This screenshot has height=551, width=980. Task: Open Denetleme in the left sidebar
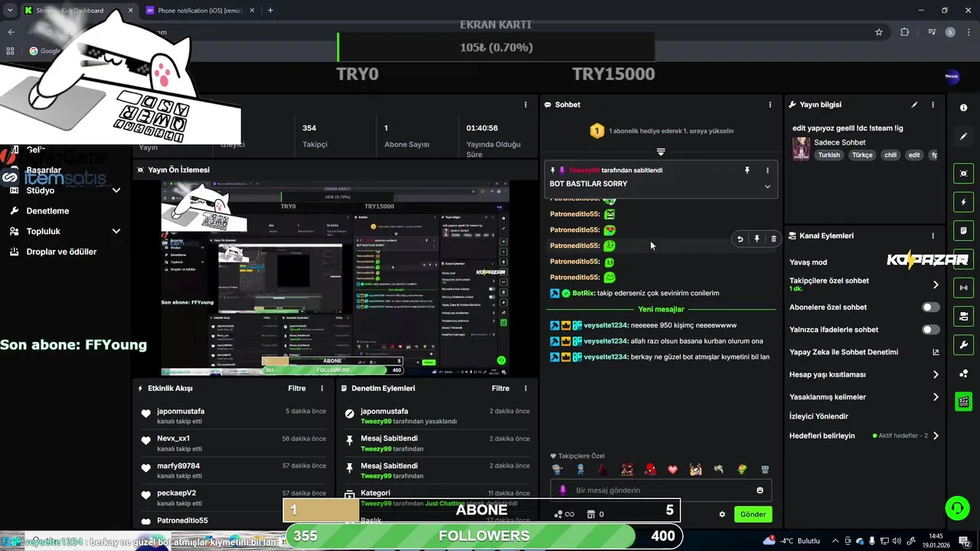coord(47,211)
